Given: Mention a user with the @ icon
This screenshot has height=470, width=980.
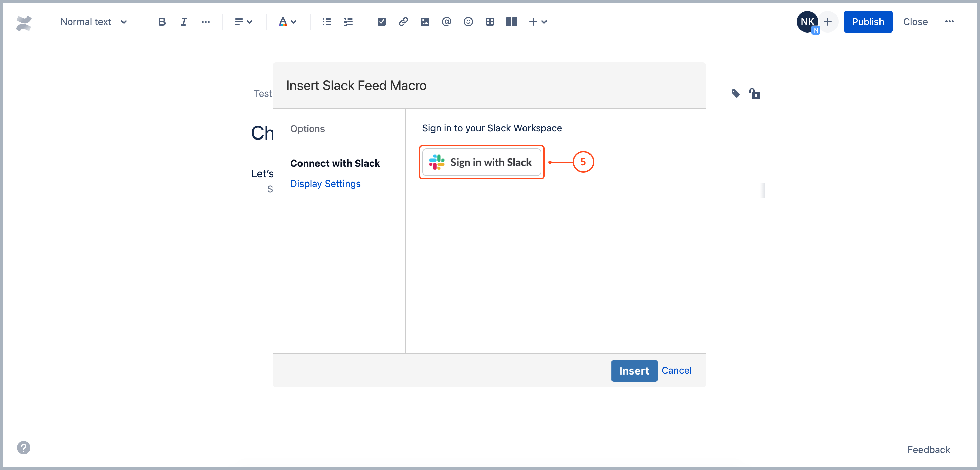Looking at the screenshot, I should [447, 22].
